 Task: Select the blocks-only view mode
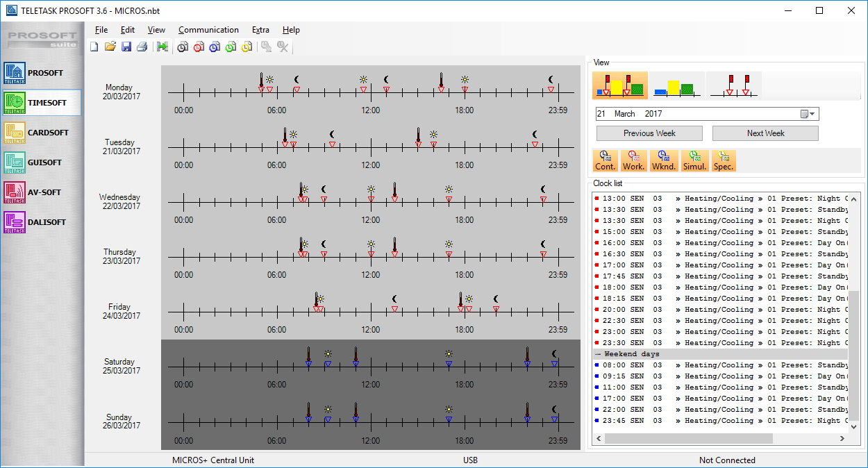(676, 85)
